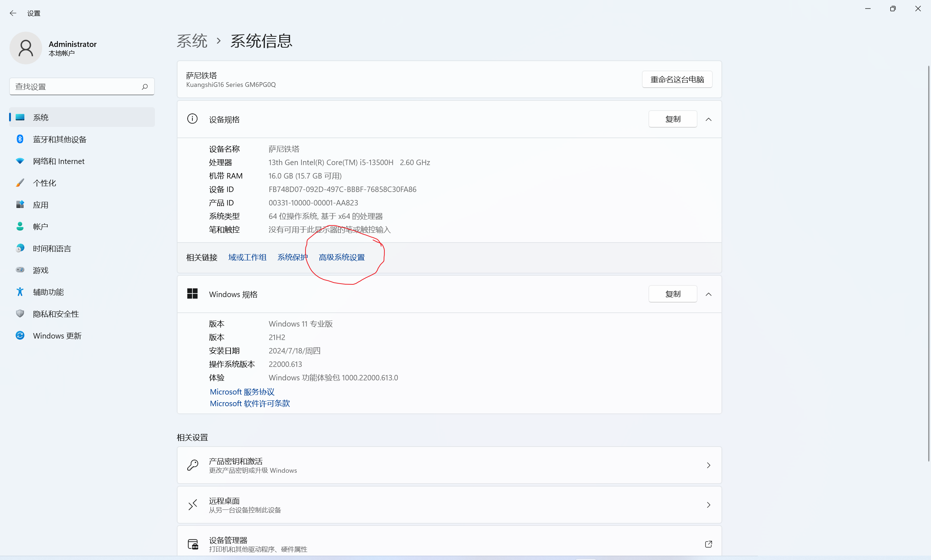
Task: Click the Windows 11 专业版 edition value
Action: point(300,324)
